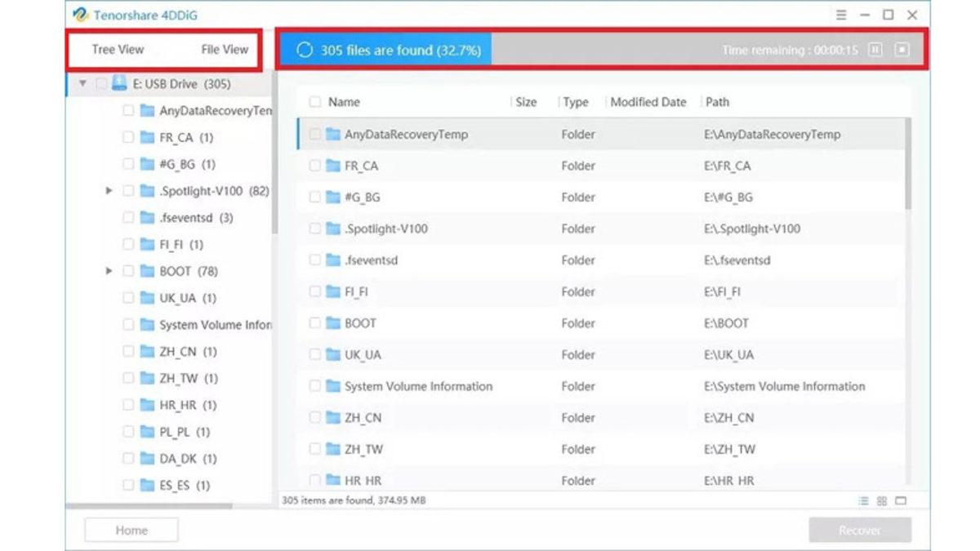
Task: Switch to File View tab
Action: tap(225, 50)
